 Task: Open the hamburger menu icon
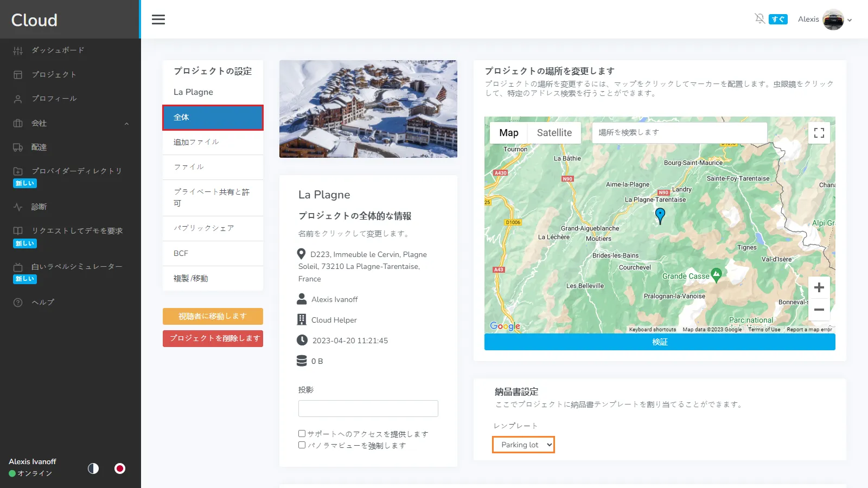158,20
